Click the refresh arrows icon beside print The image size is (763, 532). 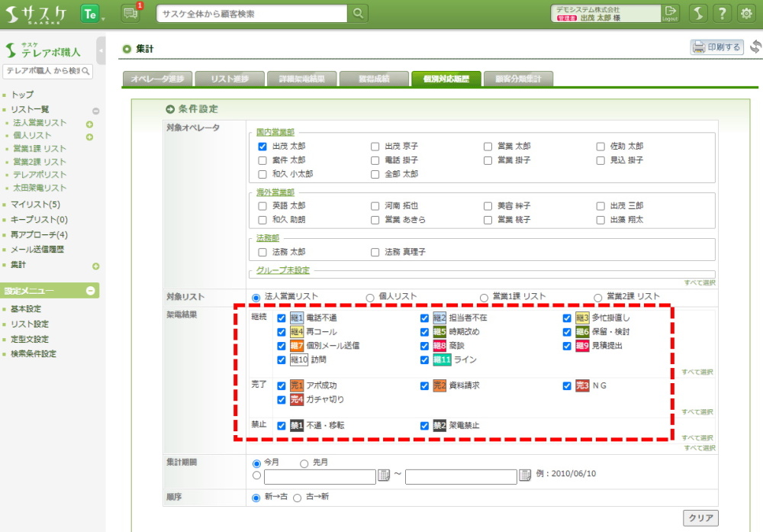[755, 47]
